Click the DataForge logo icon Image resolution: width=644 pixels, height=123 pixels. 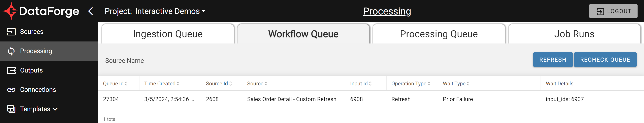tap(10, 11)
